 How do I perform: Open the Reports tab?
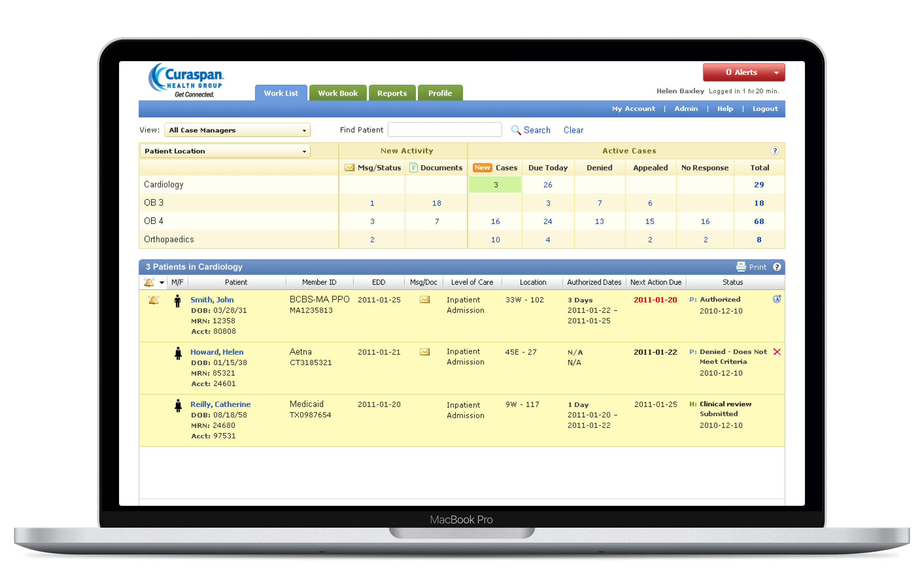pos(392,93)
